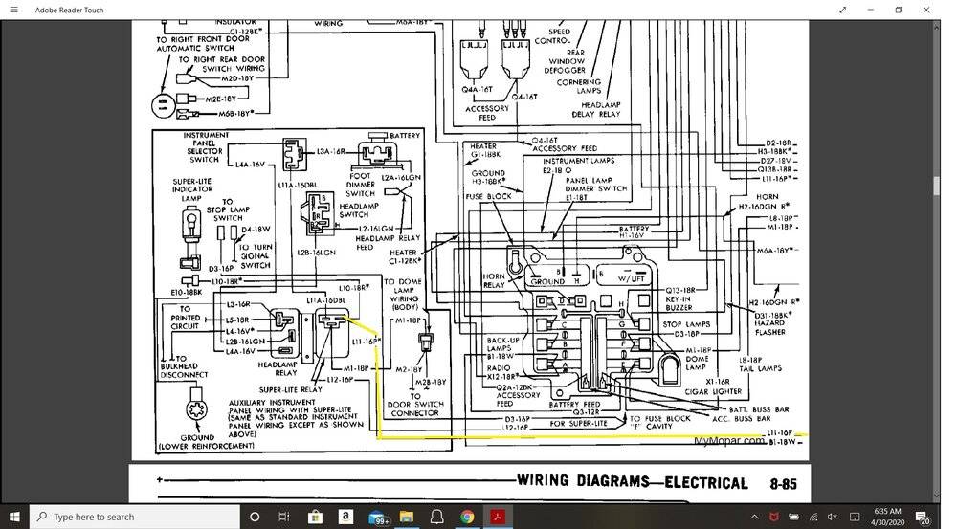
Task: Expand hidden system tray icons
Action: click(755, 517)
